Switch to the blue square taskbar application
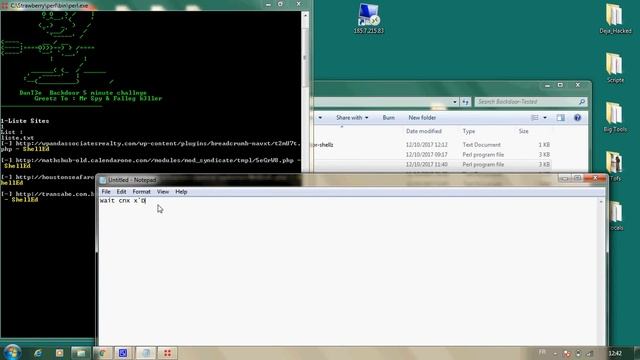 click(x=123, y=353)
